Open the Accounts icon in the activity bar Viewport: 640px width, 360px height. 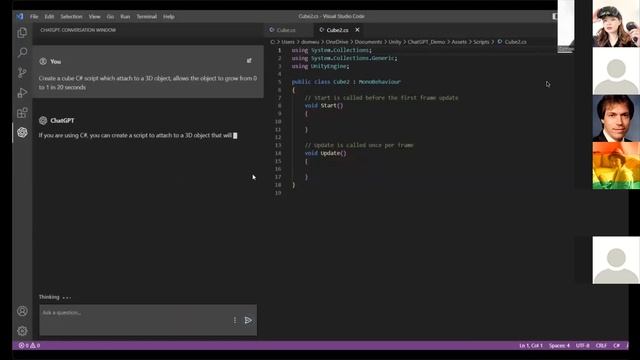click(22, 311)
